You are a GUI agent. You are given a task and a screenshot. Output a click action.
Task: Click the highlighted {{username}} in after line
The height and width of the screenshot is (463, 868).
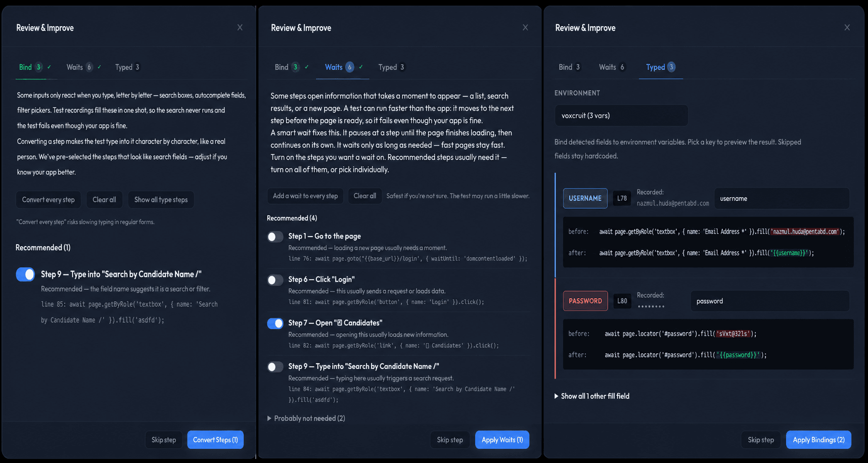pos(789,253)
